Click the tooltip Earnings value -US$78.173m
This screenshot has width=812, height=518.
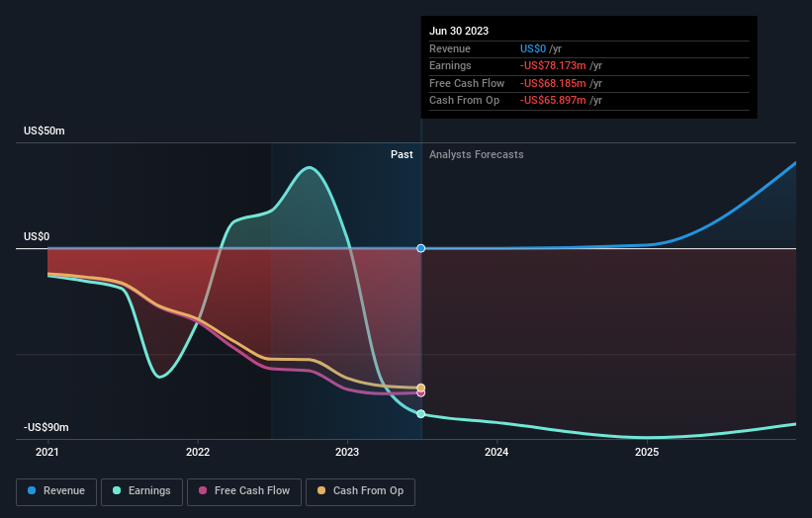coord(553,65)
